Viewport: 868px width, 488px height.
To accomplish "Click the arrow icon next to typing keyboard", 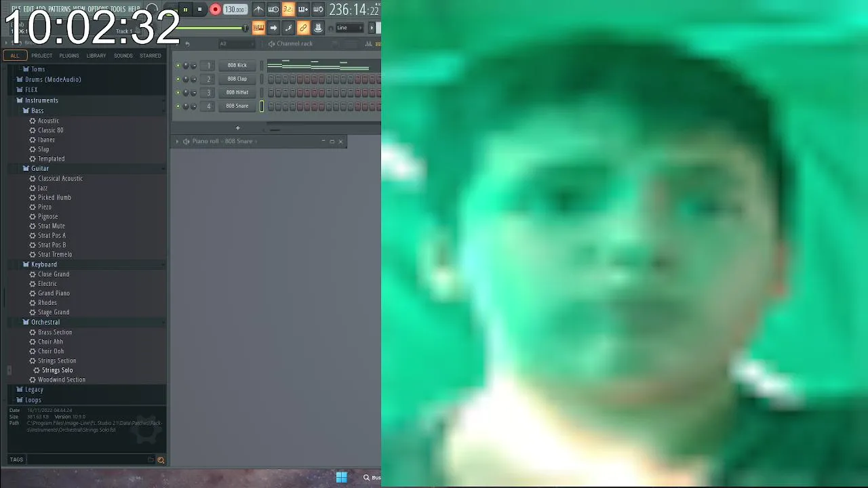I will tap(273, 28).
